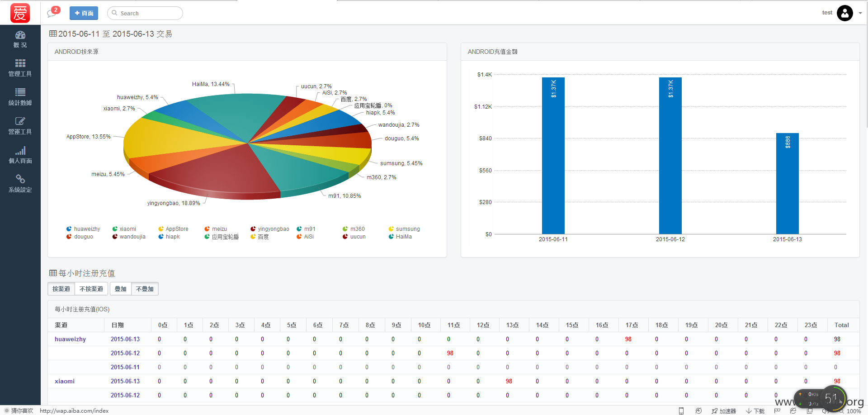The image size is (868, 415).
Task: Click the IE-mode browser icon in status bar
Action: coord(793,411)
